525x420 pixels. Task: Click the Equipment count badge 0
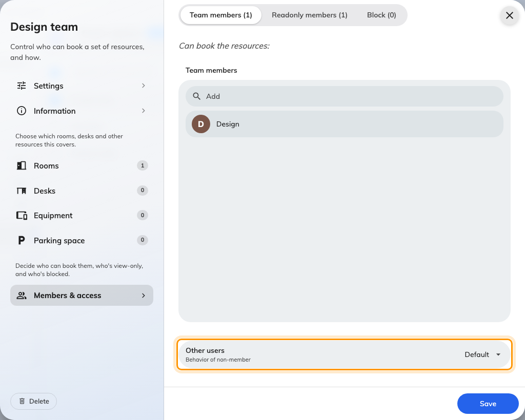(x=143, y=215)
